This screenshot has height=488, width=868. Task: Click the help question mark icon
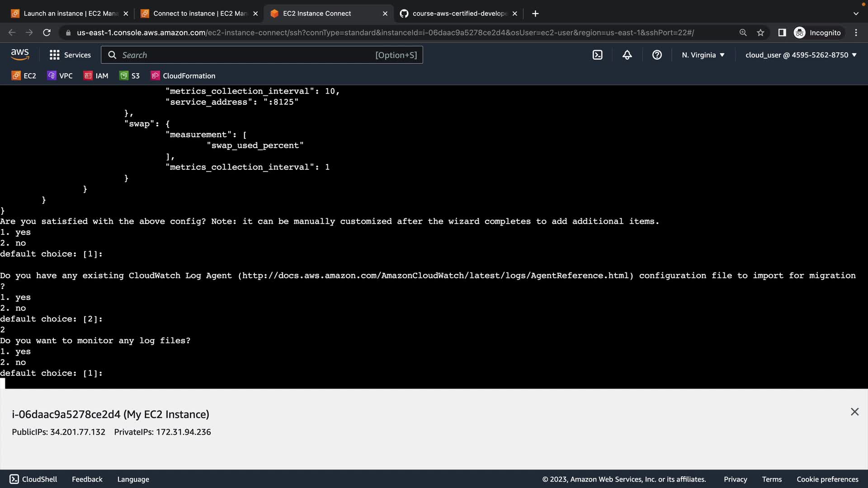coord(657,55)
